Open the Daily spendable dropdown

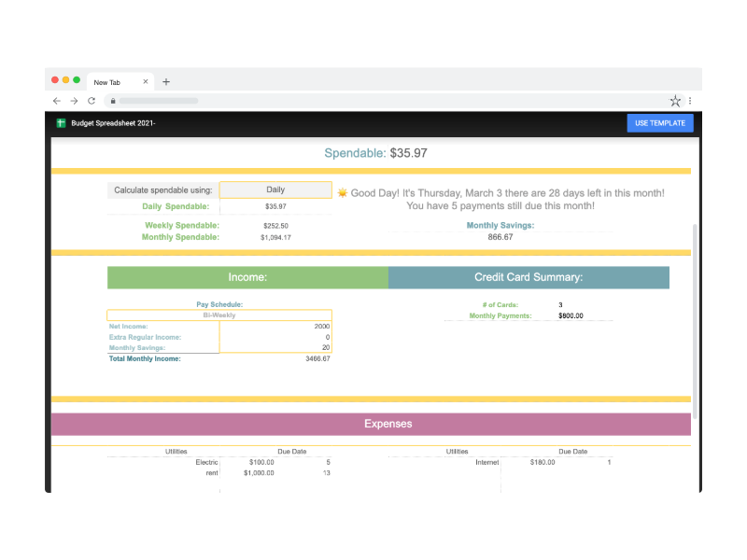click(275, 189)
